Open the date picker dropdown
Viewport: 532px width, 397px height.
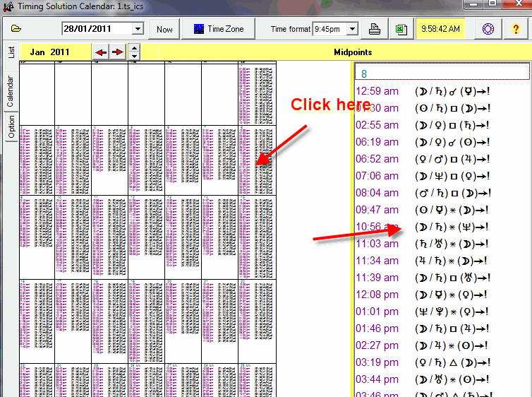138,29
